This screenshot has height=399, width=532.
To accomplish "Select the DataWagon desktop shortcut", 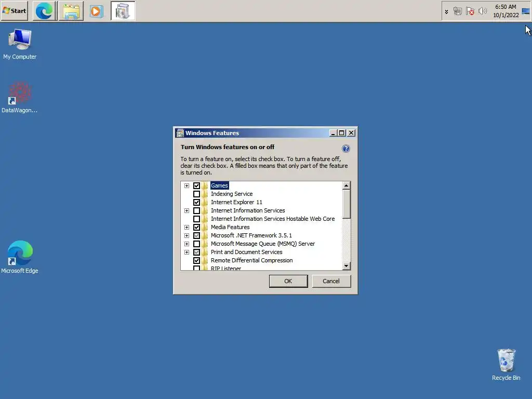I will (20, 97).
